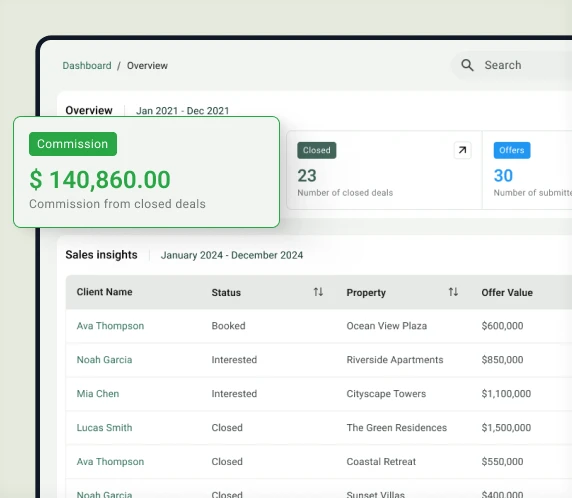Open Ava Thompson client in Booked row

click(110, 326)
